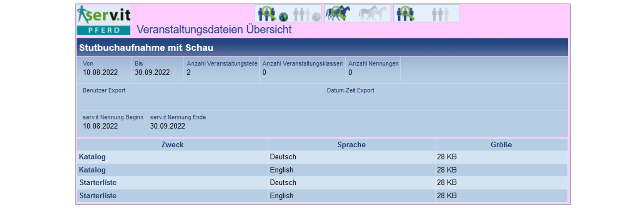Open the Starterliste English file
This screenshot has height=208, width=644.
(x=98, y=196)
